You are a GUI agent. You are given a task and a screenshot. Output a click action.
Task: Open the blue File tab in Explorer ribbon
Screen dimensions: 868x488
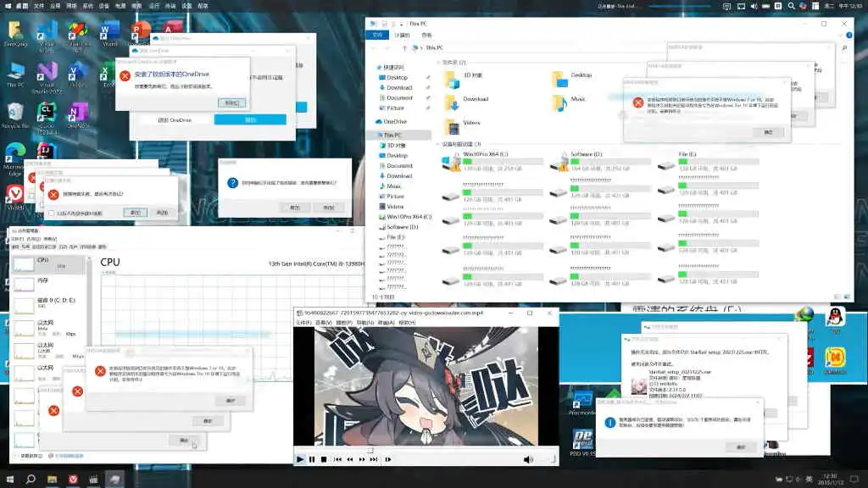click(377, 35)
